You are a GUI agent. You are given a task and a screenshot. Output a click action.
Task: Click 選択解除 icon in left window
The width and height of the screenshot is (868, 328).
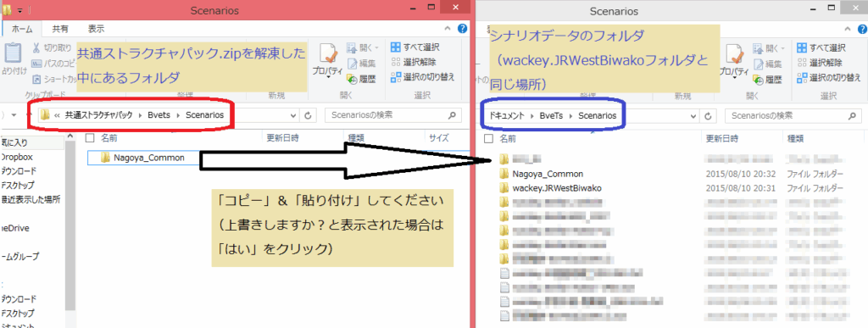pyautogui.click(x=395, y=62)
